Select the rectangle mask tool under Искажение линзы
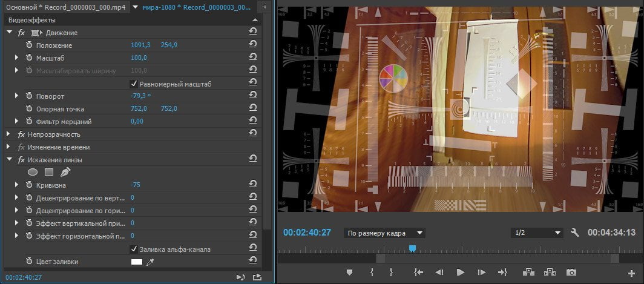 pyautogui.click(x=49, y=172)
